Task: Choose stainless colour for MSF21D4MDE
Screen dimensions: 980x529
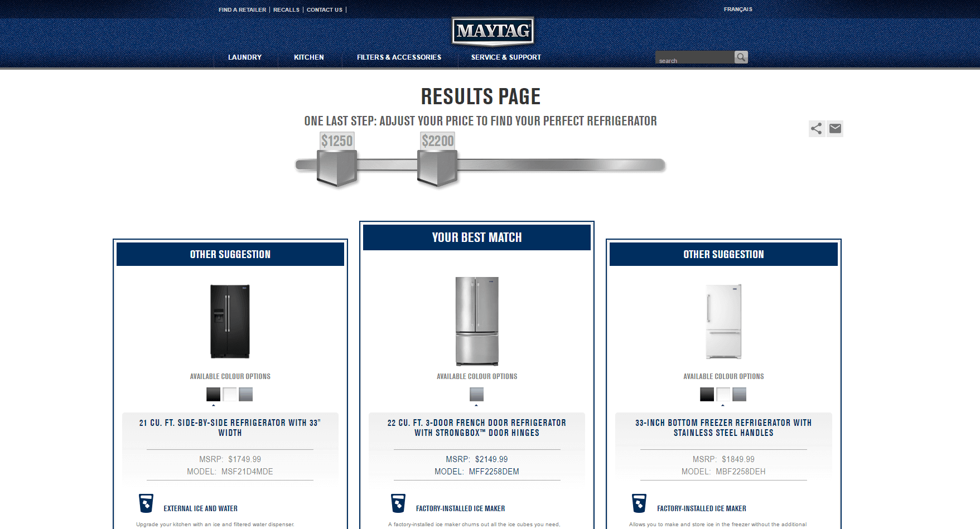Action: tap(246, 394)
